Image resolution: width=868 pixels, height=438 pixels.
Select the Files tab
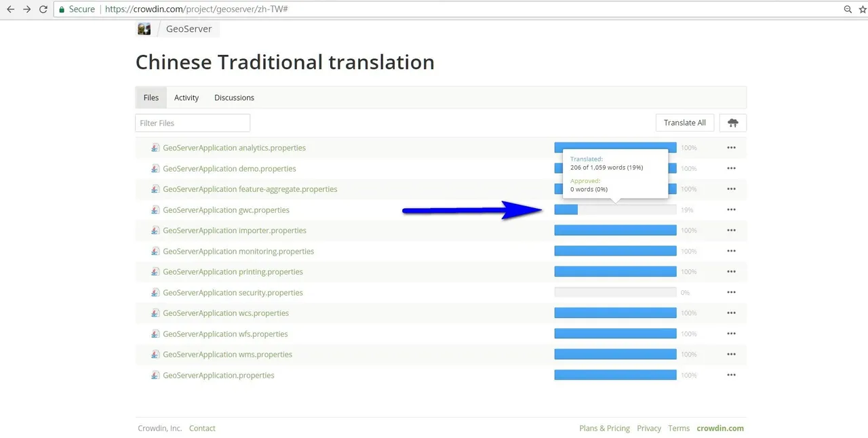click(x=151, y=98)
